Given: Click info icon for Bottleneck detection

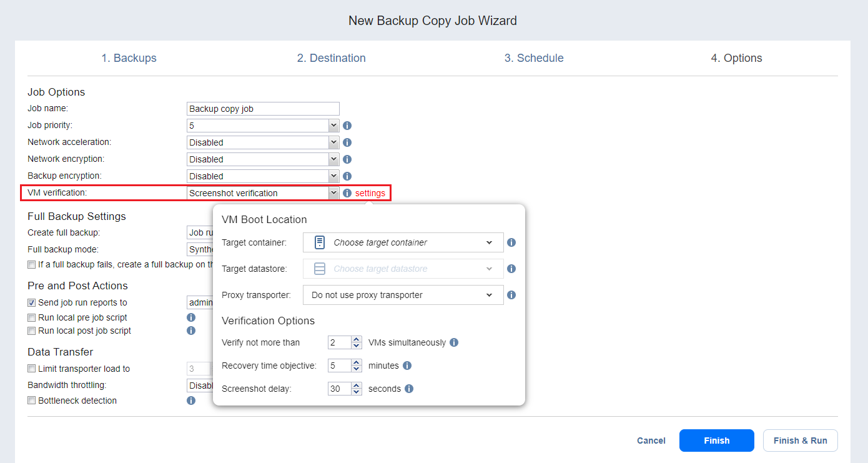Looking at the screenshot, I should tap(191, 401).
